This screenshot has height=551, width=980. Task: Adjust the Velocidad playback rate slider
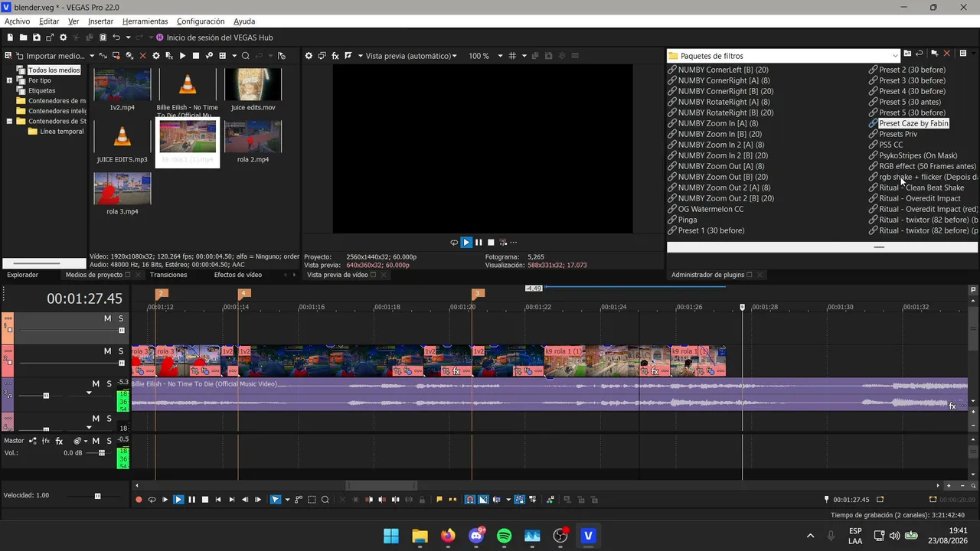(97, 496)
